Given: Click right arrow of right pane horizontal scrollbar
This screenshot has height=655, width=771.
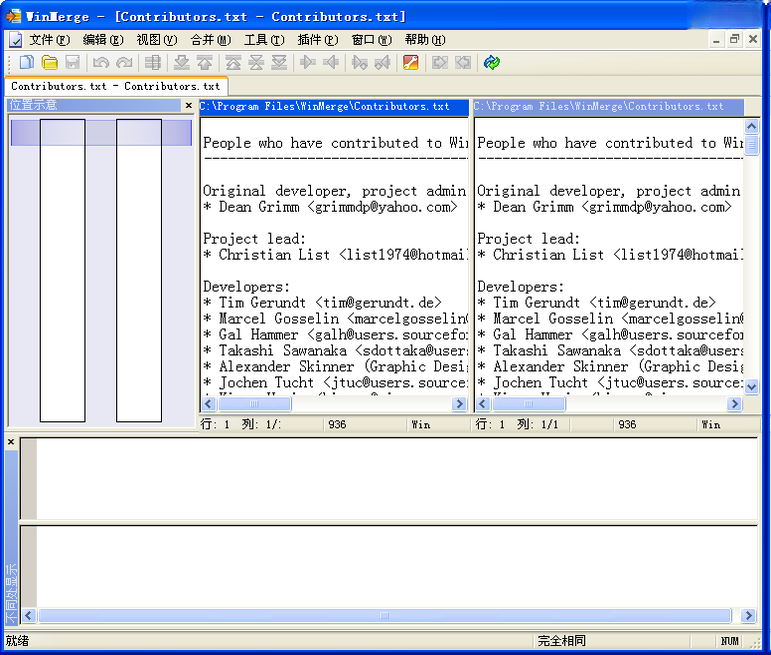Looking at the screenshot, I should (x=734, y=404).
